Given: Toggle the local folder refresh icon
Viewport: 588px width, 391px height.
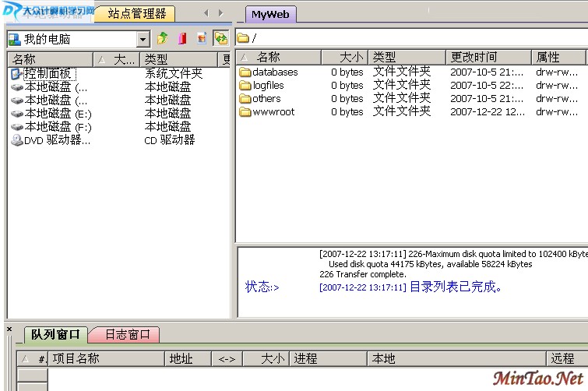Looking at the screenshot, I should tap(220, 38).
